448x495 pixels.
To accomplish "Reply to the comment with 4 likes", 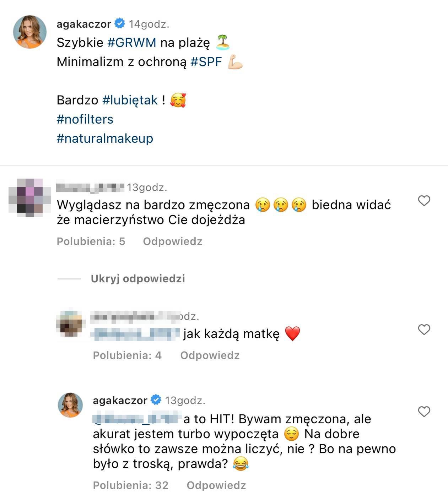I will (x=210, y=355).
